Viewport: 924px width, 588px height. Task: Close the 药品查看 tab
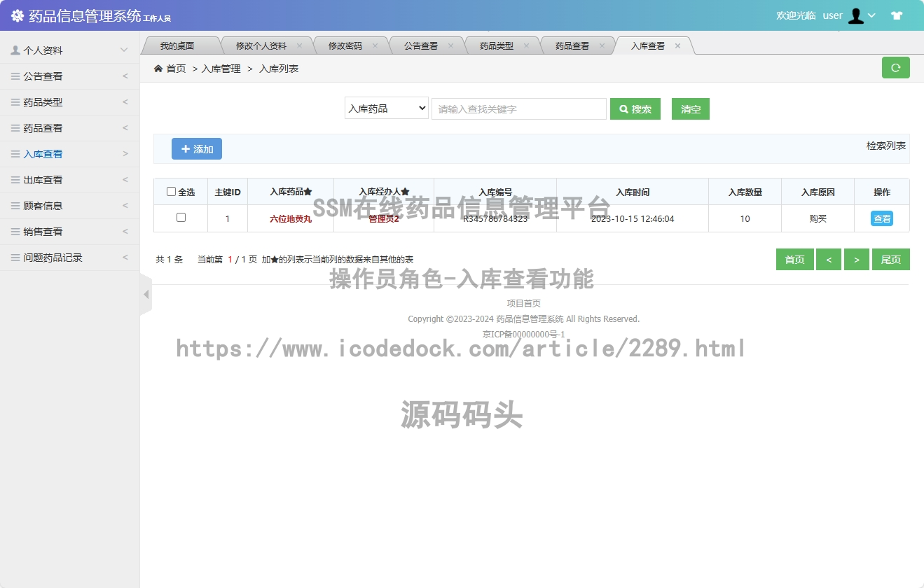[x=602, y=45]
